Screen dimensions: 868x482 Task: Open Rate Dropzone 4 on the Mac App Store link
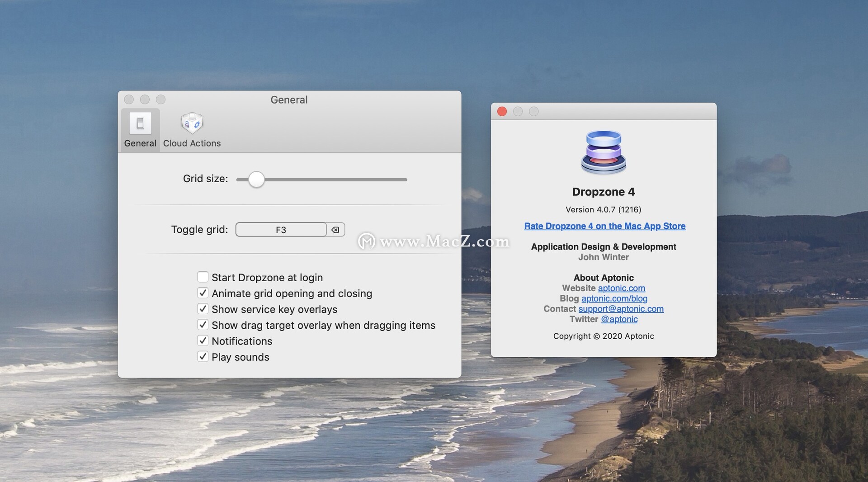(x=605, y=226)
